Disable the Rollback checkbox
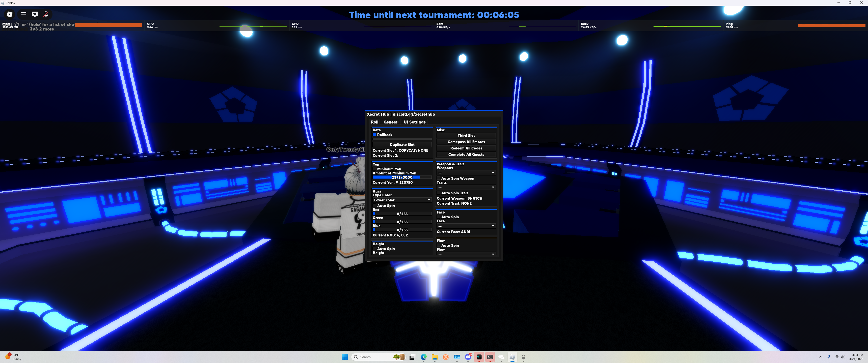868x363 pixels. point(374,135)
